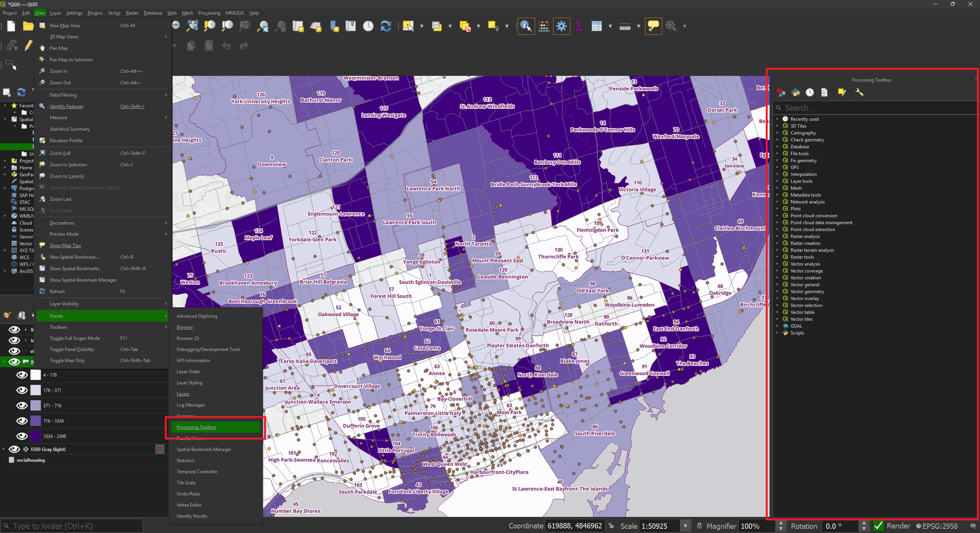Expand the Raster analysis group in toolbox
Image resolution: width=980 pixels, height=533 pixels.
777,236
